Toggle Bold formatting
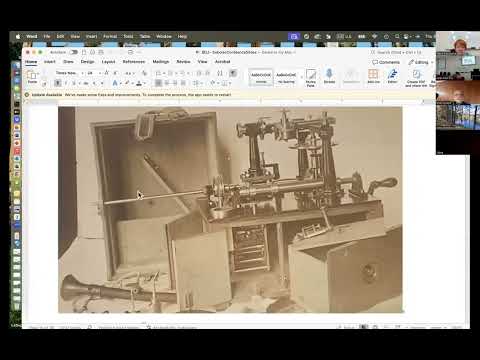The image size is (480, 360). (58, 83)
